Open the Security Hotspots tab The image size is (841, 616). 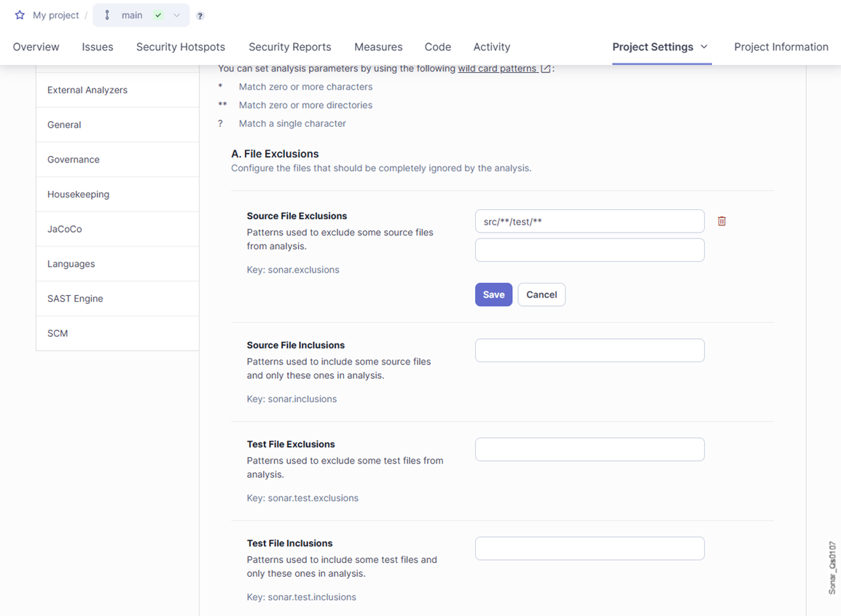click(x=181, y=47)
